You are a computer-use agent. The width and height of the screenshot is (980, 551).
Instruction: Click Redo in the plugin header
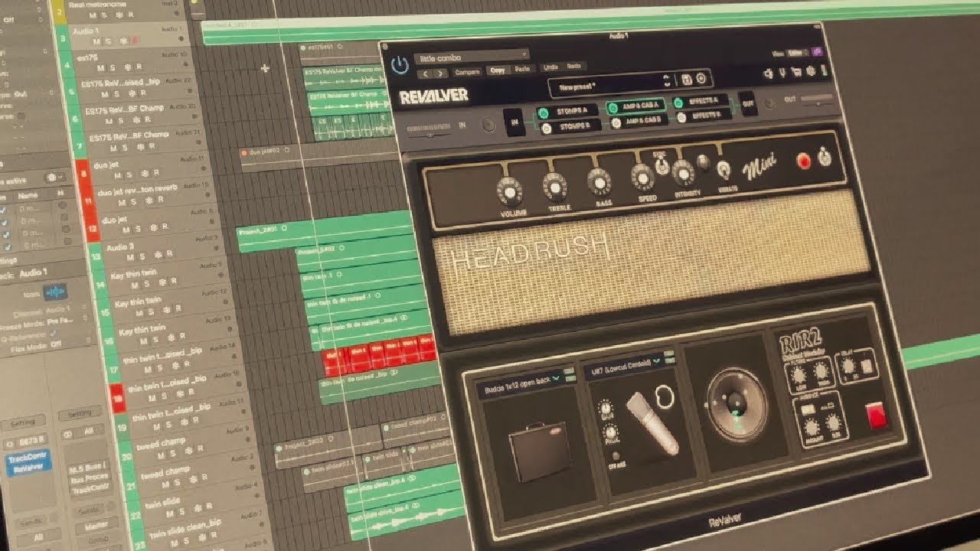coord(574,67)
